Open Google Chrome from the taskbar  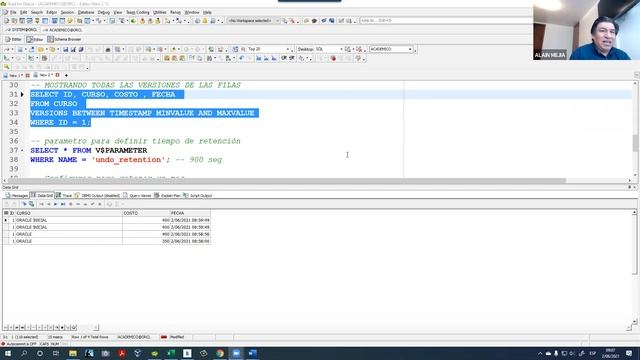tap(220, 353)
